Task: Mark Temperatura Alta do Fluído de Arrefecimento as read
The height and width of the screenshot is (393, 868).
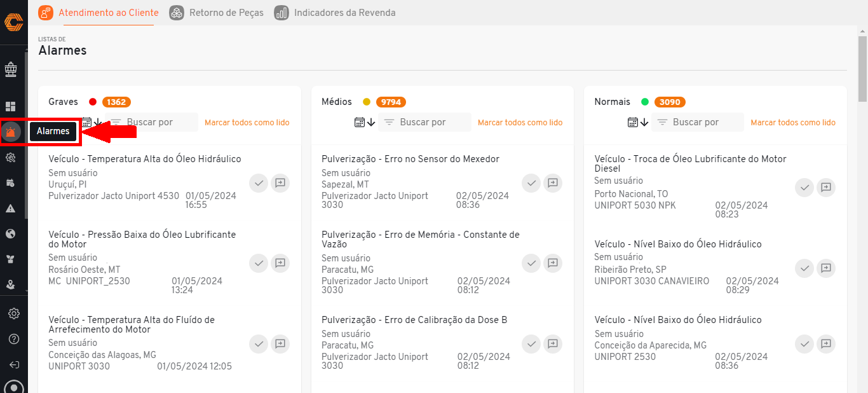Action: click(259, 344)
